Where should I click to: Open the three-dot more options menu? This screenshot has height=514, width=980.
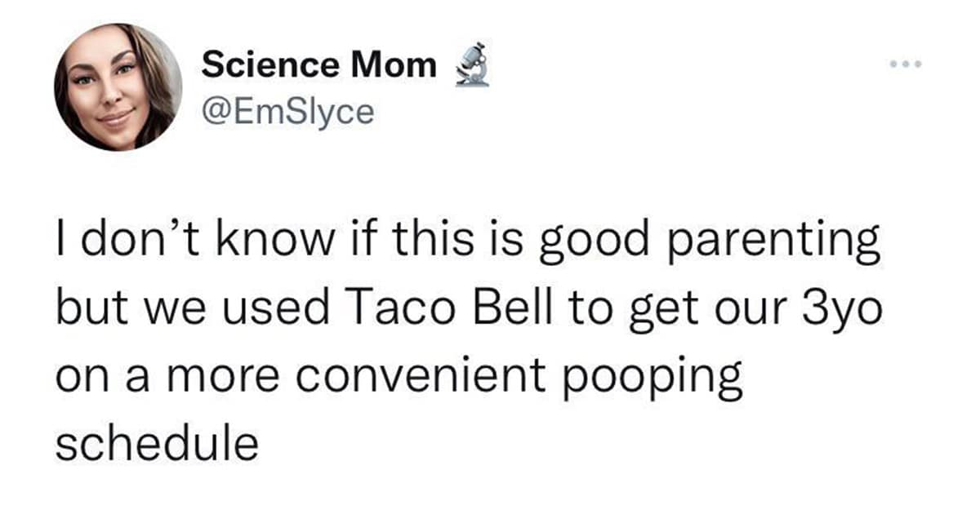click(906, 64)
